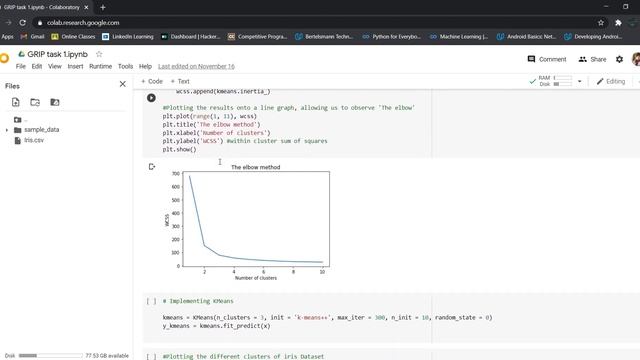Open the Dashboard HackerRank bookmark
The height and width of the screenshot is (360, 640).
click(191, 37)
